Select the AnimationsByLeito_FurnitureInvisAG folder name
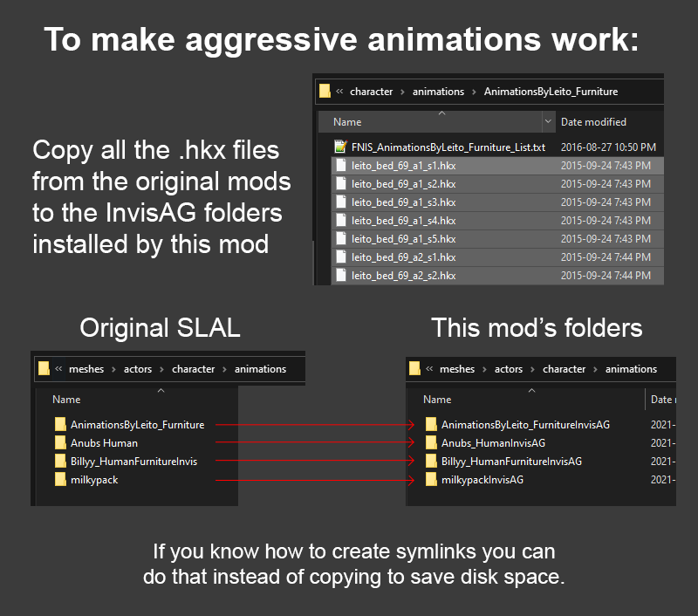Screen dimensions: 698x616 click(525, 425)
